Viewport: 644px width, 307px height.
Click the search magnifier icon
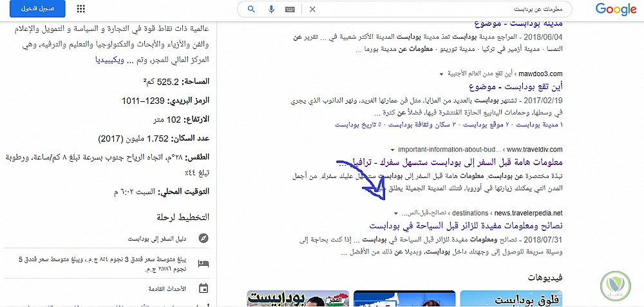(252, 9)
